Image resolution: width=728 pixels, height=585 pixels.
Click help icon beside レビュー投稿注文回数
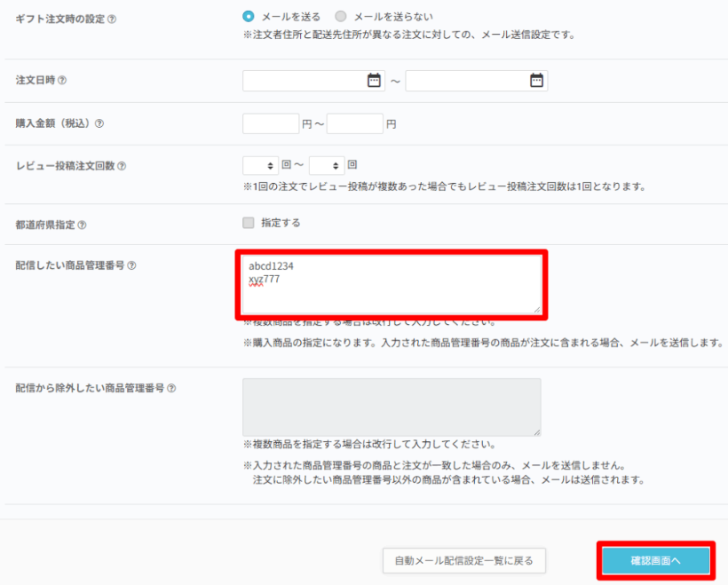pyautogui.click(x=122, y=166)
